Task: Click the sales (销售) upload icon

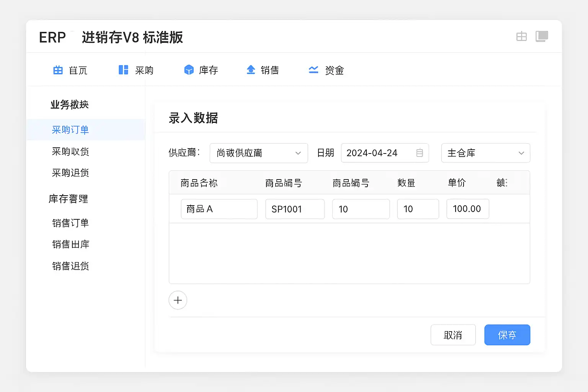Action: 251,70
